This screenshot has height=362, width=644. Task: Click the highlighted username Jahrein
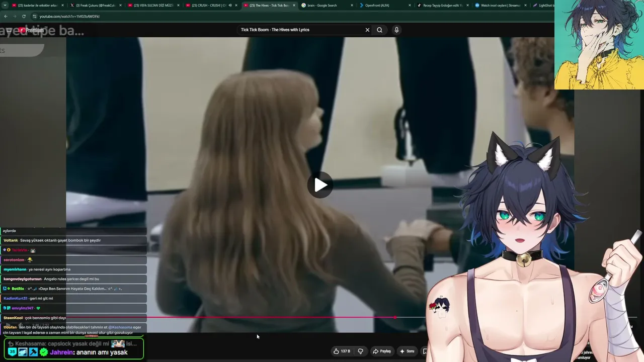click(x=62, y=352)
